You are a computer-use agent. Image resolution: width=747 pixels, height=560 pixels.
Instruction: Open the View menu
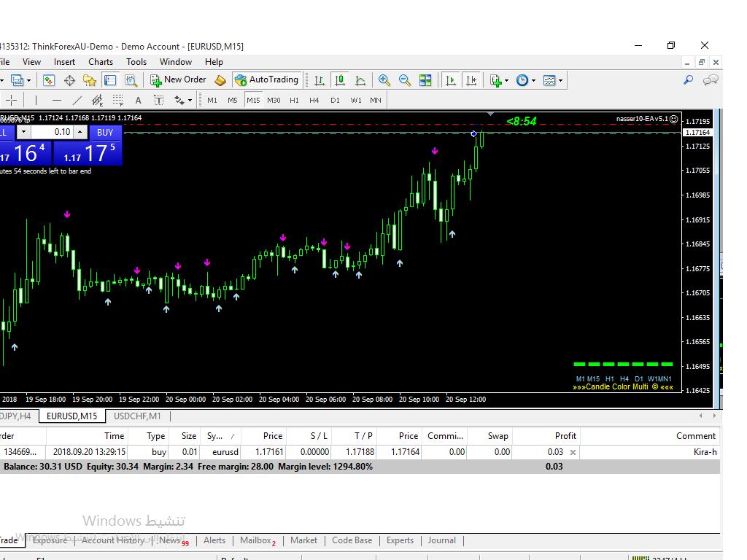point(31,62)
